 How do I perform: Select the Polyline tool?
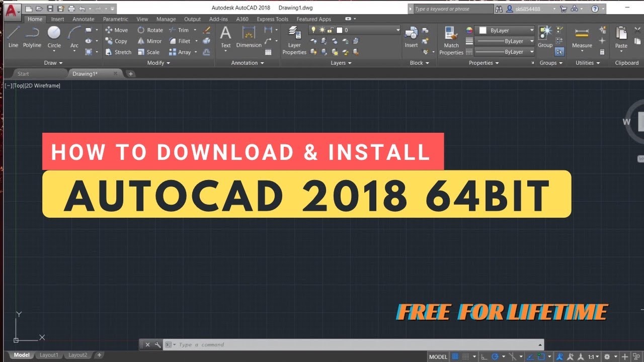pyautogui.click(x=32, y=37)
